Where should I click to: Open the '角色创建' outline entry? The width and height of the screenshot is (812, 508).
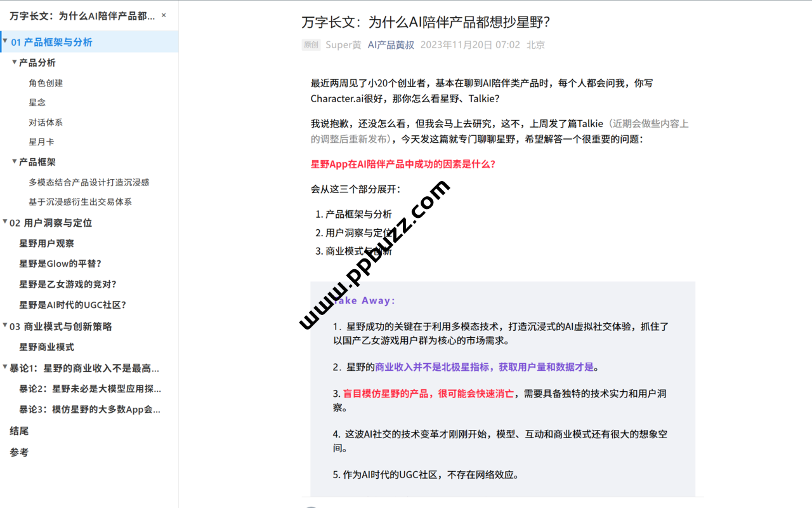tap(46, 83)
